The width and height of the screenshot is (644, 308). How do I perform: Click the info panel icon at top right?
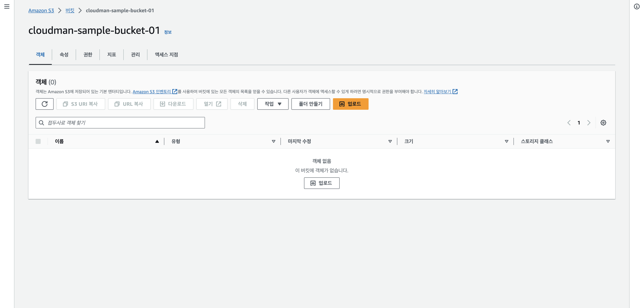click(636, 6)
